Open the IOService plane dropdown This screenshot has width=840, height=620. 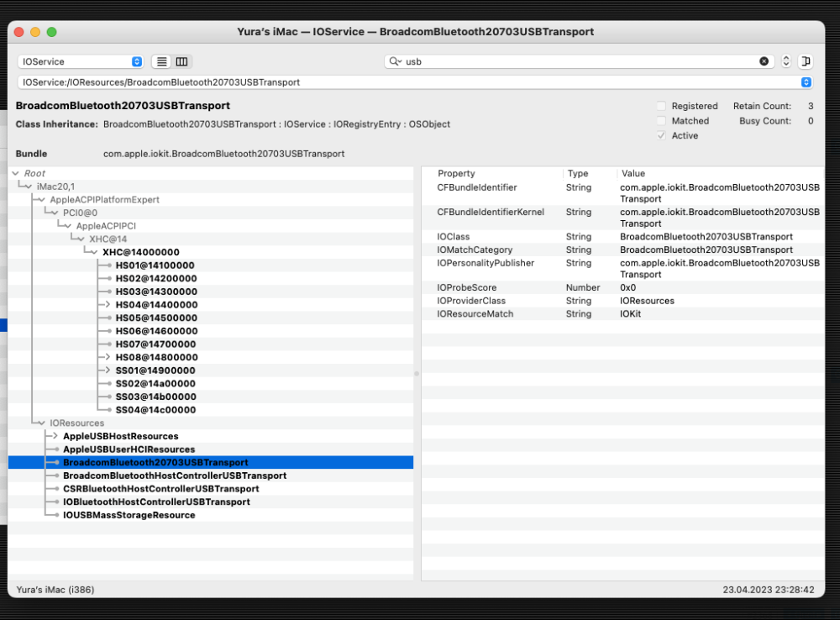point(81,61)
